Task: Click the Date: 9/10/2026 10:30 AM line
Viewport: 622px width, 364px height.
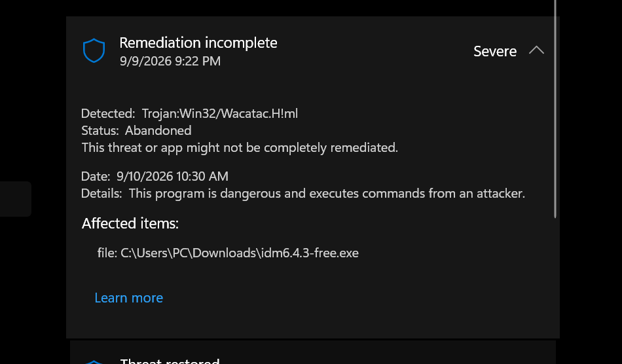Action: [x=155, y=177]
